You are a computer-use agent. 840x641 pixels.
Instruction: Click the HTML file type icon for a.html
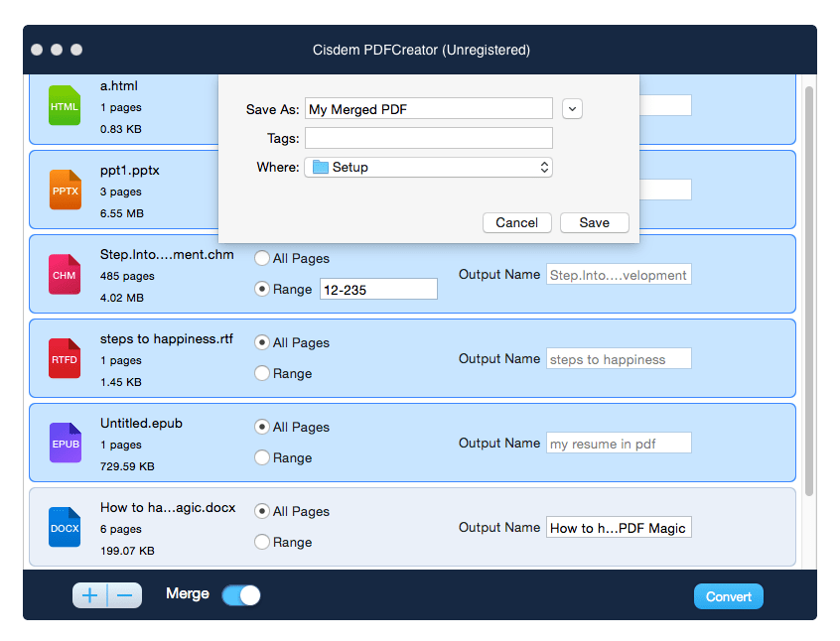pyautogui.click(x=65, y=105)
